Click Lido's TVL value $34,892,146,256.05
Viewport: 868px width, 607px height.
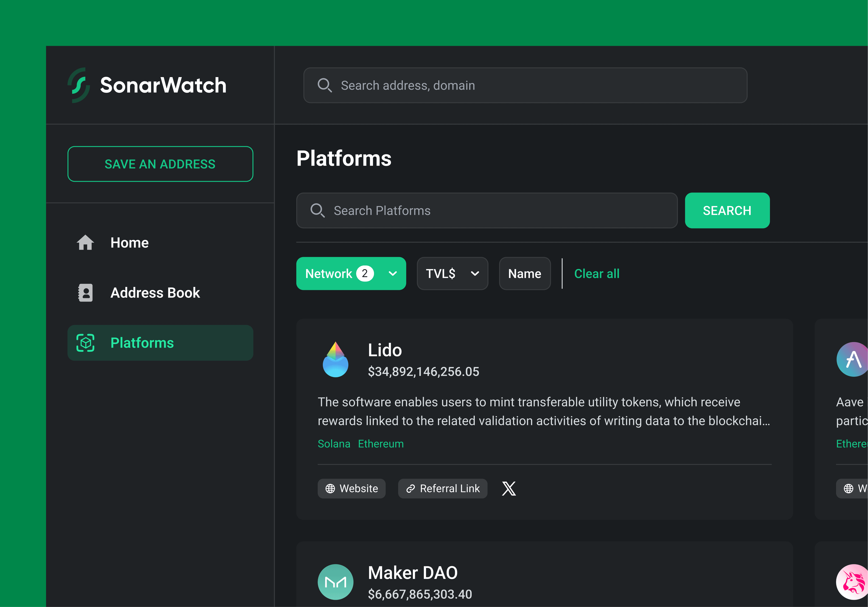(423, 371)
